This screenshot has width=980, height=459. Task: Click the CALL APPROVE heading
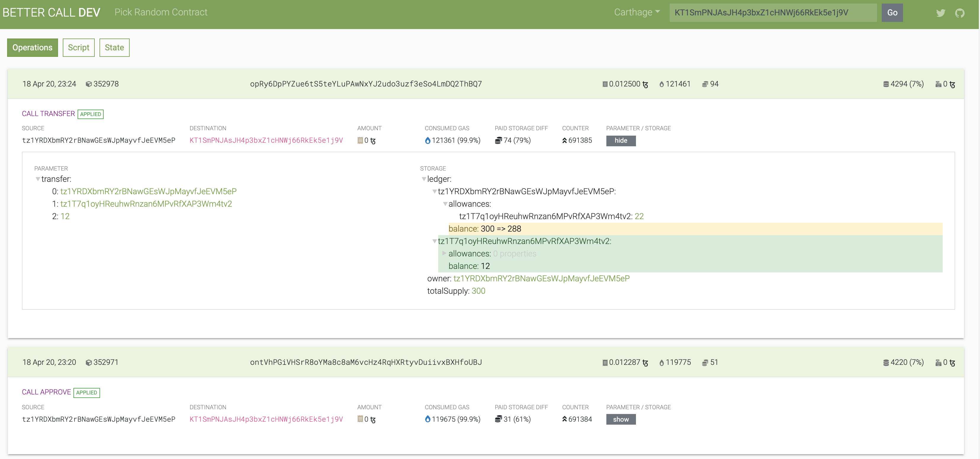pos(46,392)
